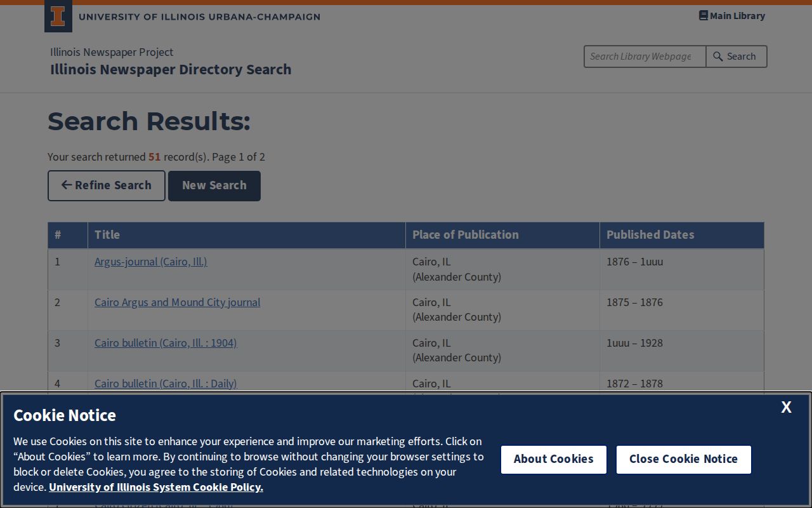
Task: Select the 1876 – 1uuu date cell
Action: click(x=682, y=269)
